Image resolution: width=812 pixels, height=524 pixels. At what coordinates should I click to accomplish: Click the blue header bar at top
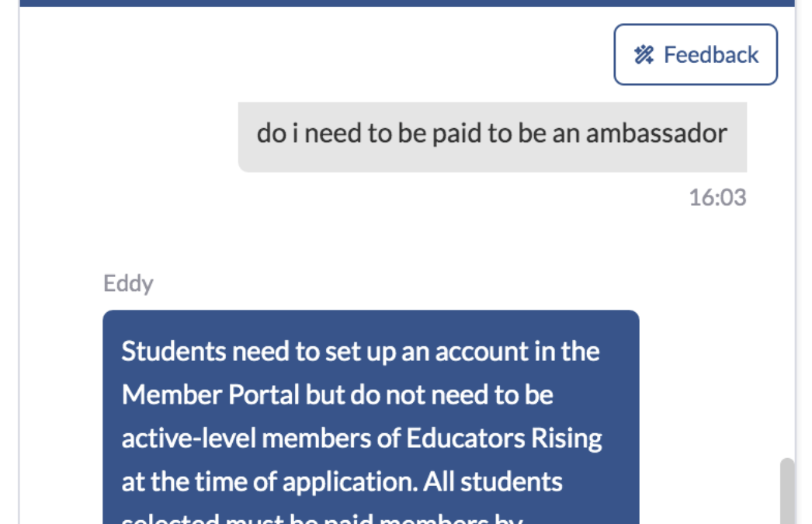coord(406,3)
